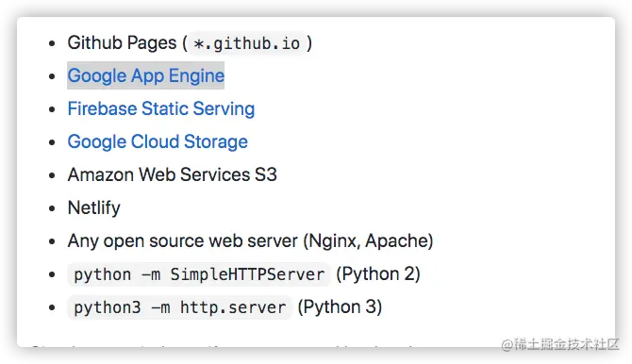Click the bullet beside Google App Engine
The height and width of the screenshot is (364, 632).
tap(52, 76)
